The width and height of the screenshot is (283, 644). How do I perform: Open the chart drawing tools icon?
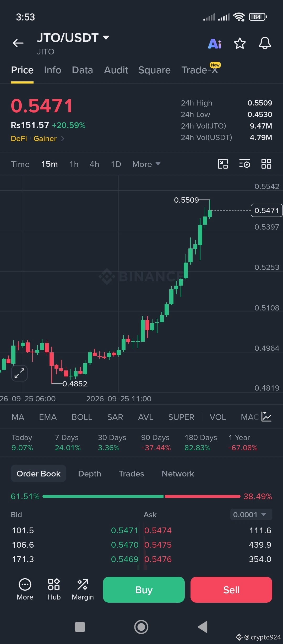coord(223,164)
